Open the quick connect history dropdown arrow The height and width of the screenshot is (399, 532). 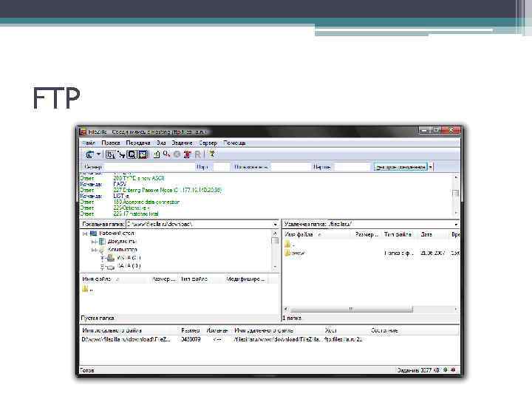pyautogui.click(x=431, y=167)
